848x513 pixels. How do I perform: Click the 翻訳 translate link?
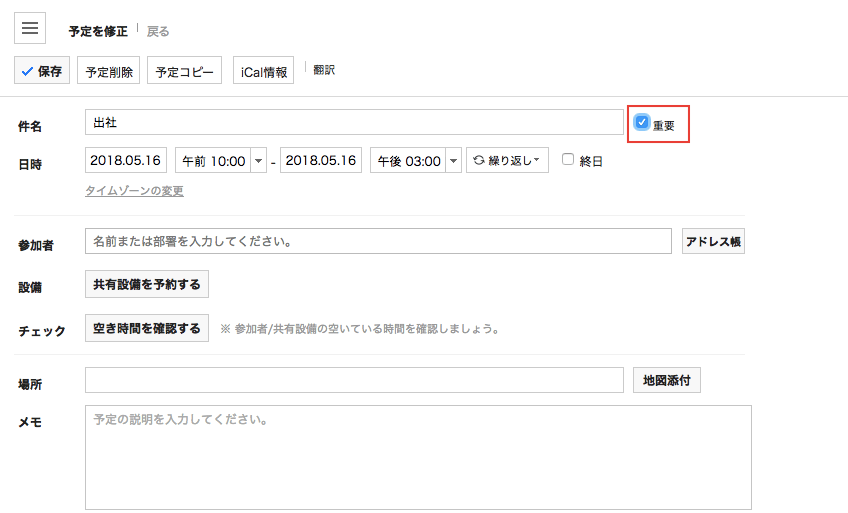point(324,70)
